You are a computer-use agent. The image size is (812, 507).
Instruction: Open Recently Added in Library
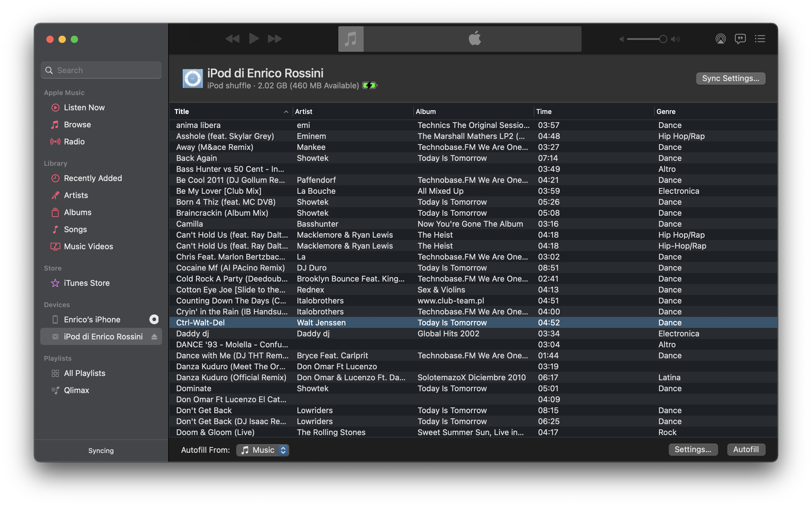93,178
